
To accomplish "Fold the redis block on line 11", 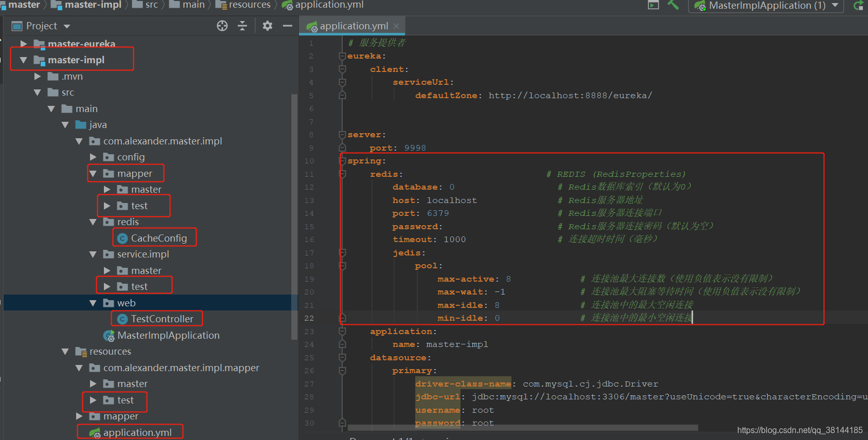I will tap(342, 174).
